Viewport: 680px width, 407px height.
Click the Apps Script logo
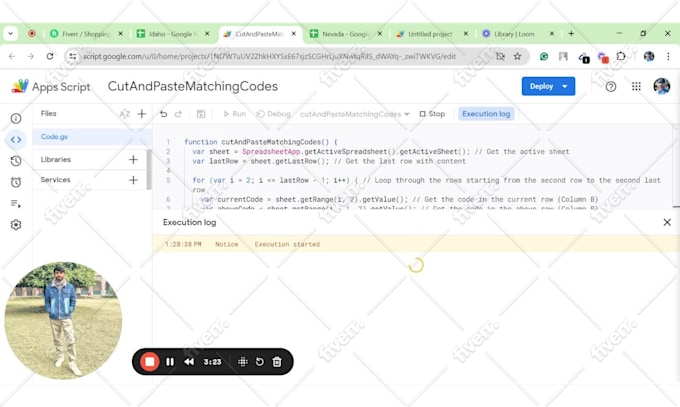pyautogui.click(x=51, y=86)
